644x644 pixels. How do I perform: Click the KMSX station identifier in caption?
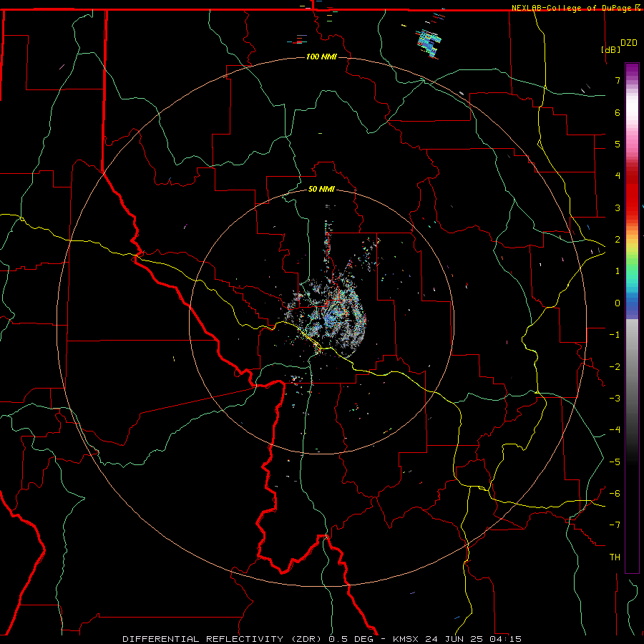tap(406, 639)
